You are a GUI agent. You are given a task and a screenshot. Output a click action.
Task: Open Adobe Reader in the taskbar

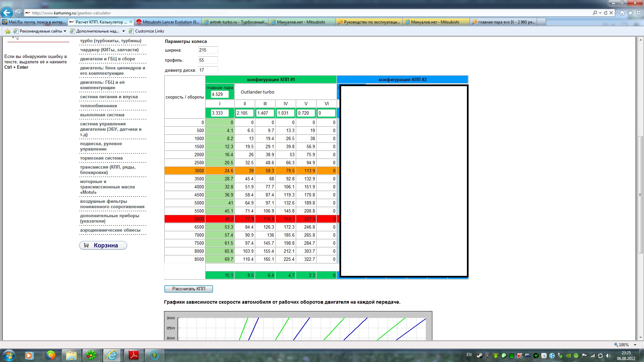point(134,355)
